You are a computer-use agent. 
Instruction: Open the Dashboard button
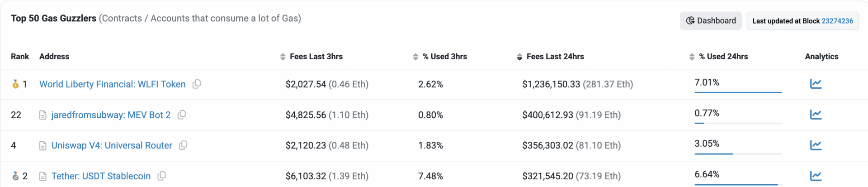[711, 21]
